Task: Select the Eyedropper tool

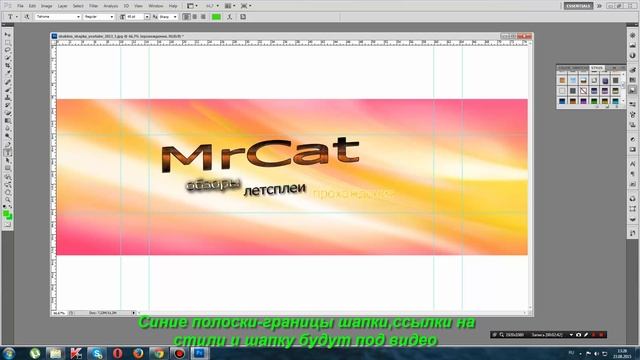Action: [8, 73]
